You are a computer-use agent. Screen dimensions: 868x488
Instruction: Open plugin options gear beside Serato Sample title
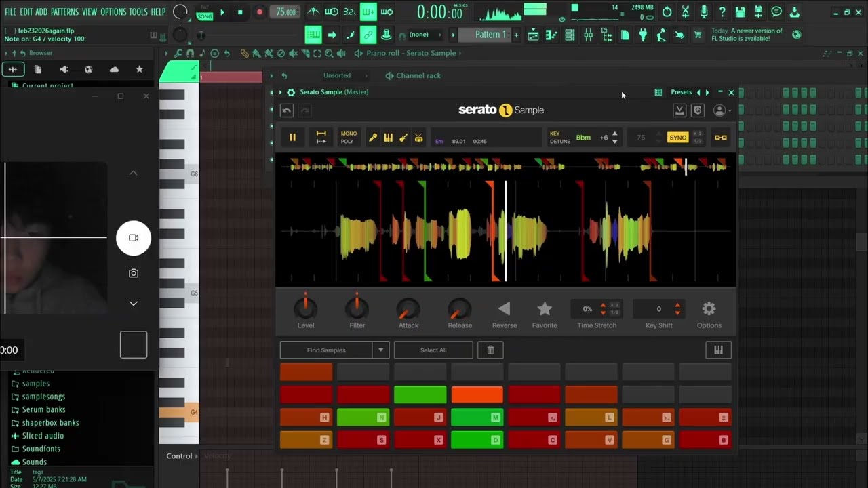click(x=291, y=92)
